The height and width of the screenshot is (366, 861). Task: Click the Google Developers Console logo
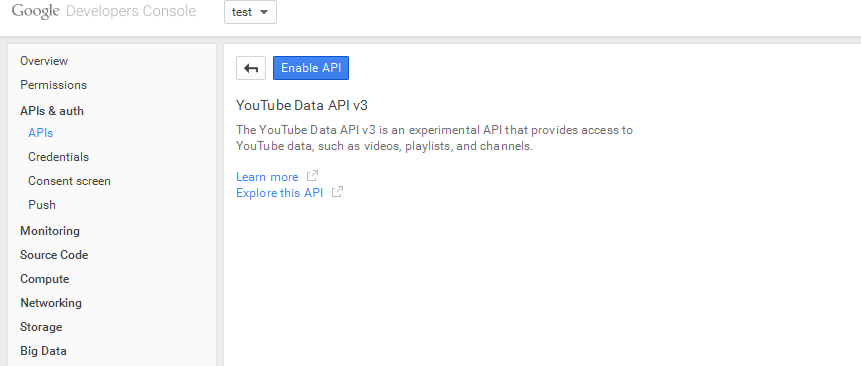pyautogui.click(x=104, y=11)
